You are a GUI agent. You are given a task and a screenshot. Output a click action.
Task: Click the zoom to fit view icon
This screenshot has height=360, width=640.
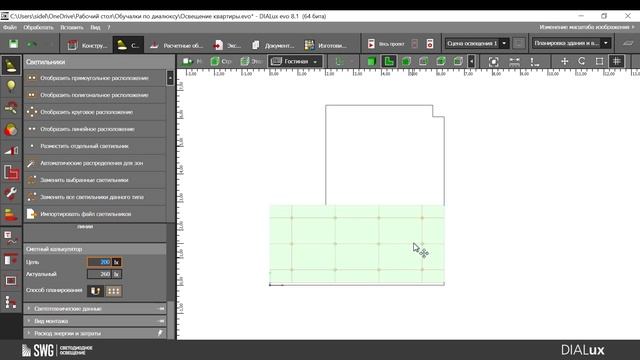[493, 62]
